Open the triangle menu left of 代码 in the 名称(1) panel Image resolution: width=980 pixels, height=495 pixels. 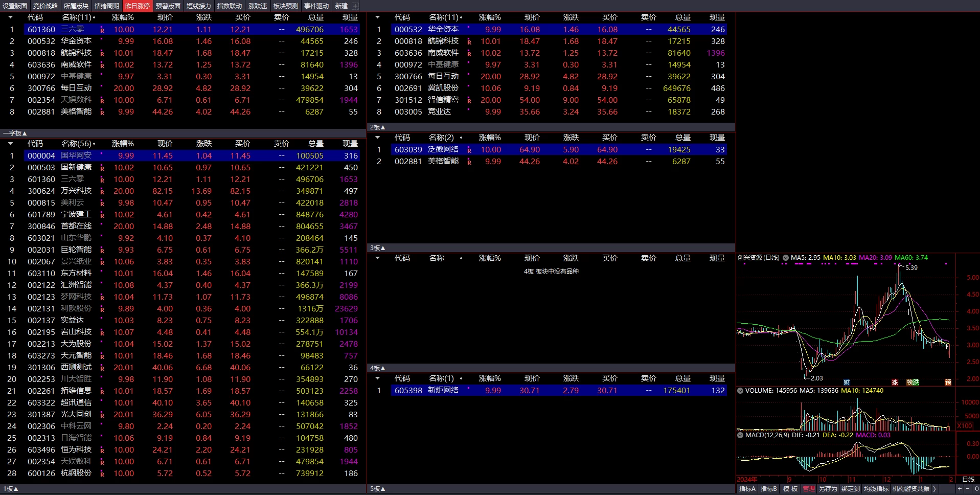(377, 378)
